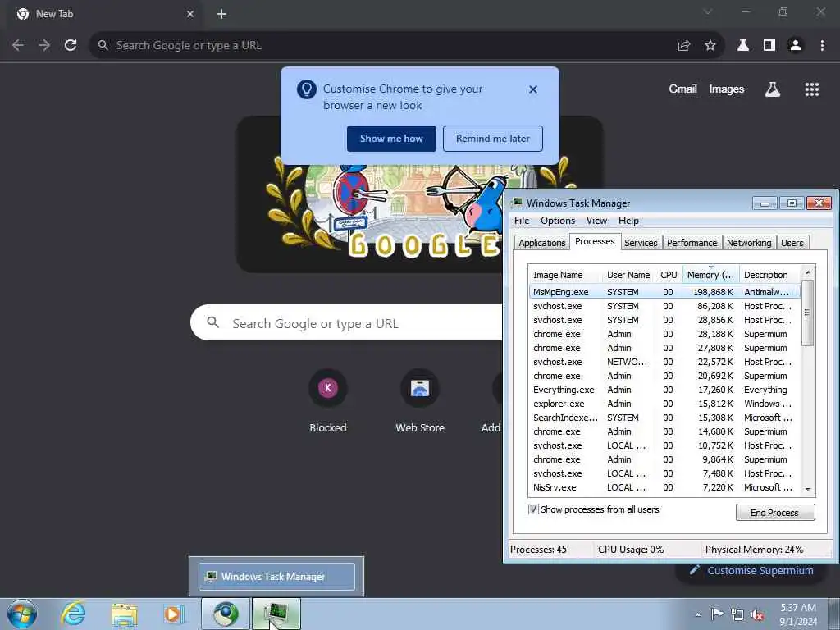840x630 pixels.
Task: Toggle the browser side panel
Action: coord(769,46)
